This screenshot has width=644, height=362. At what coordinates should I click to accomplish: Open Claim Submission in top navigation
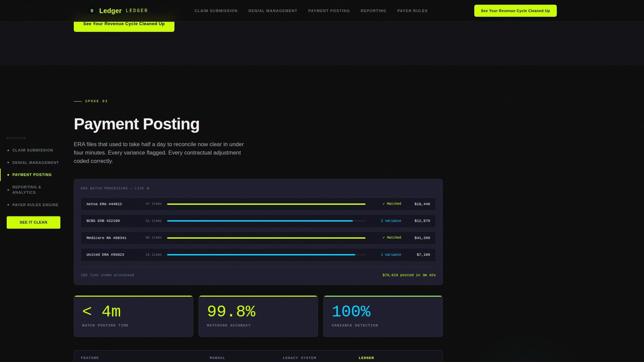click(216, 11)
